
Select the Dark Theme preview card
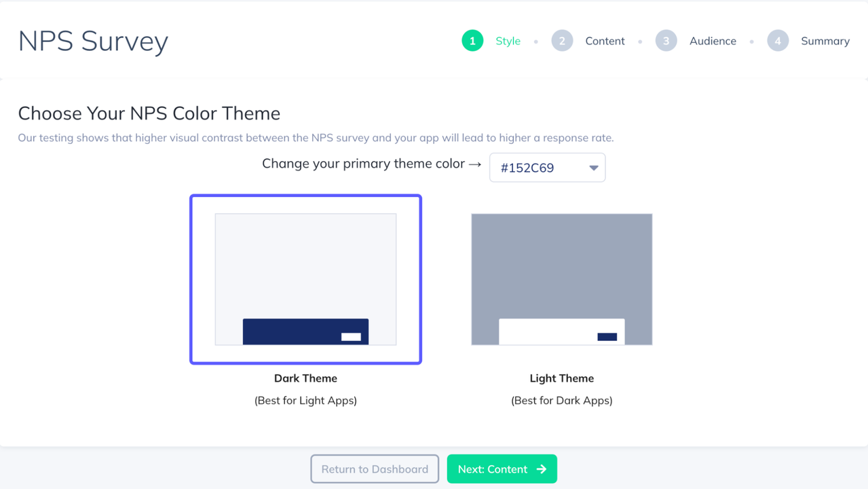305,279
